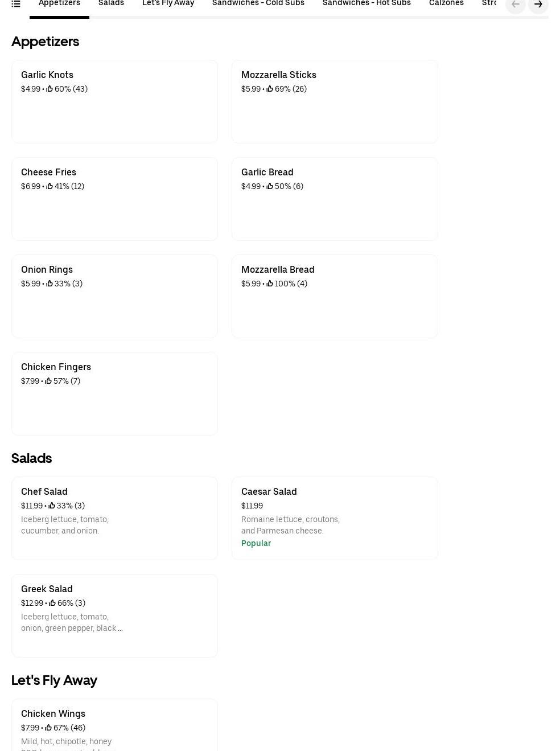Open the menu category list icon
The width and height of the screenshot is (560, 751).
pos(16,4)
